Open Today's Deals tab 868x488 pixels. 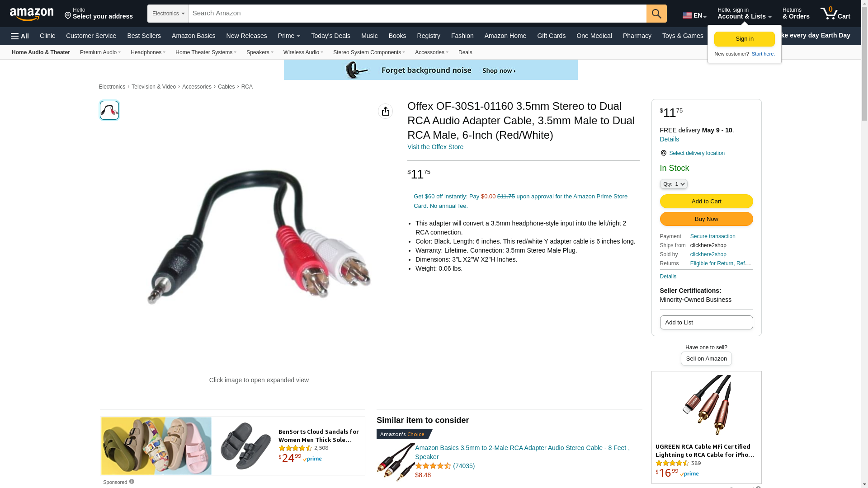[x=330, y=36]
